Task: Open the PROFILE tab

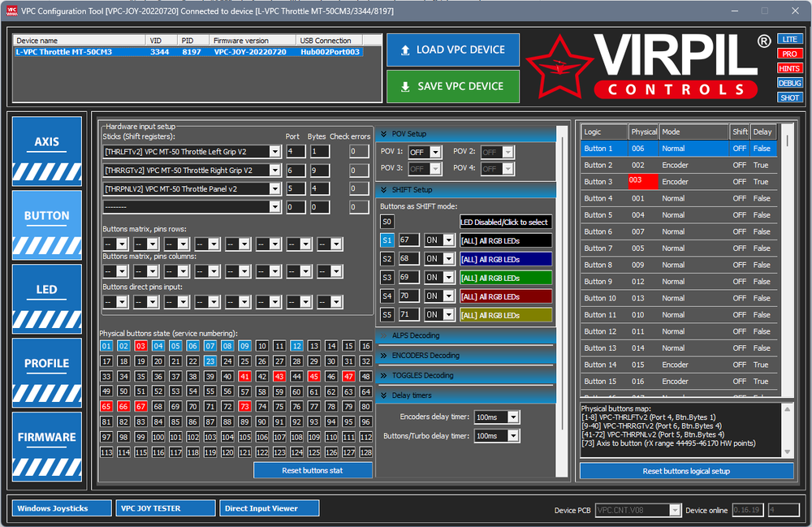Action: [x=46, y=373]
